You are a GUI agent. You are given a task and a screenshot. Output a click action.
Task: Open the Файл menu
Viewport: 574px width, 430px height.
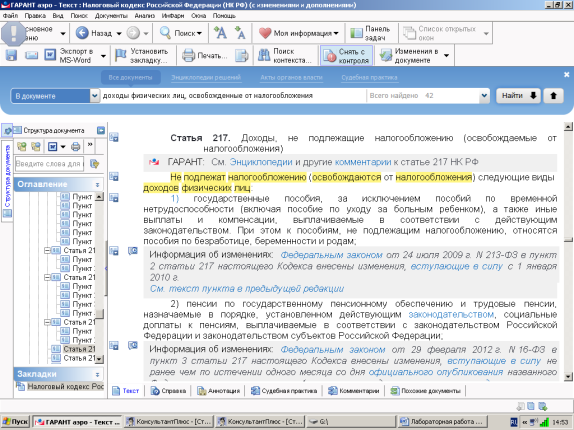click(10, 16)
